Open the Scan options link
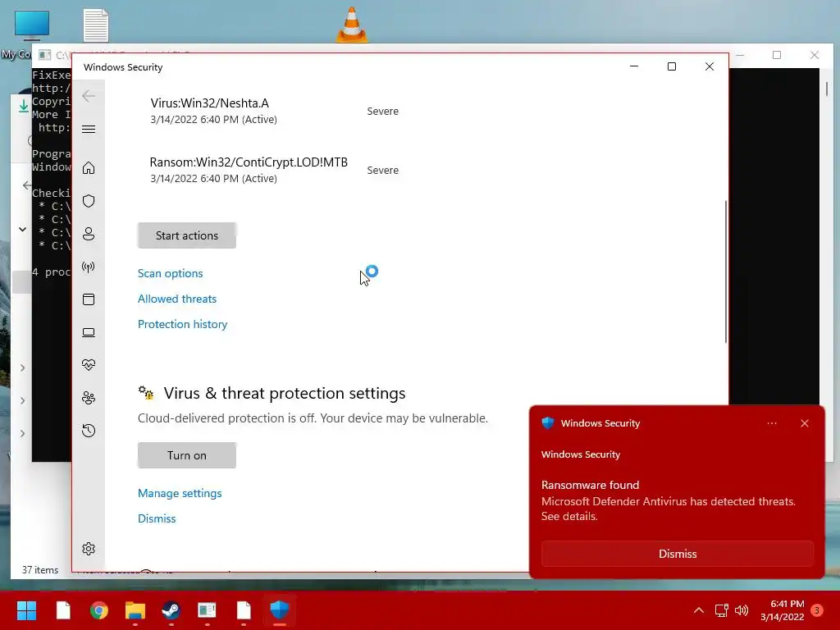This screenshot has width=840, height=630. pyautogui.click(x=171, y=273)
